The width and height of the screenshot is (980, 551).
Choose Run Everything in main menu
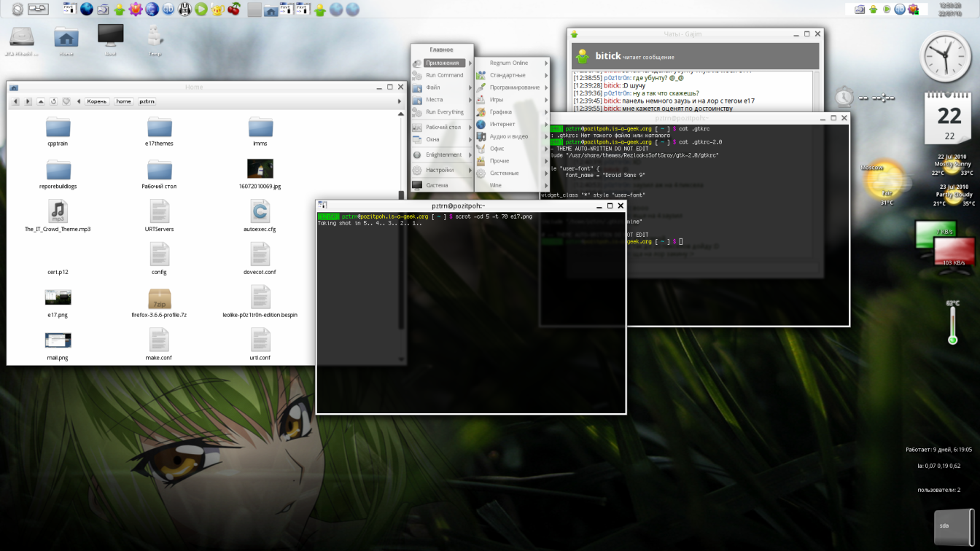point(442,112)
